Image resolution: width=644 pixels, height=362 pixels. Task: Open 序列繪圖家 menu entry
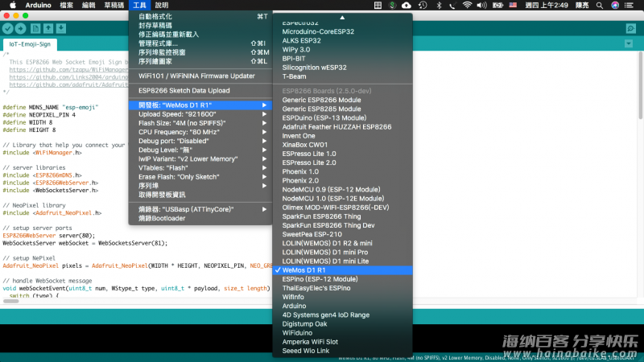point(200,62)
